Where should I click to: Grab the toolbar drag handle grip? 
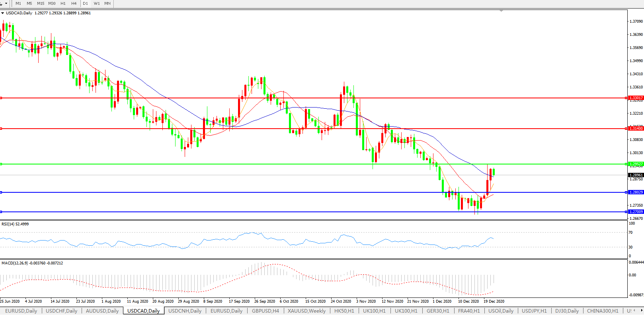tap(12, 4)
